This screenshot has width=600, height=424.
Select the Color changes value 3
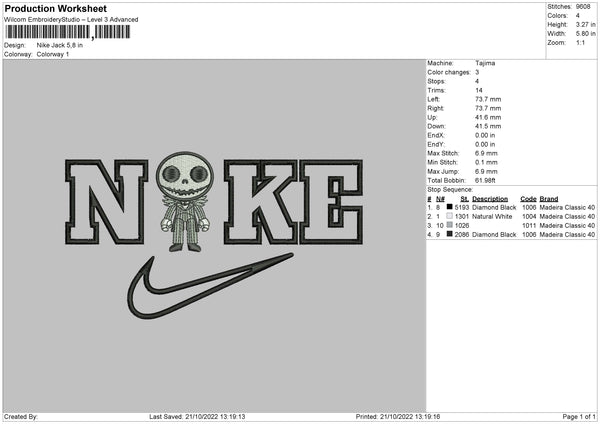pyautogui.click(x=477, y=72)
